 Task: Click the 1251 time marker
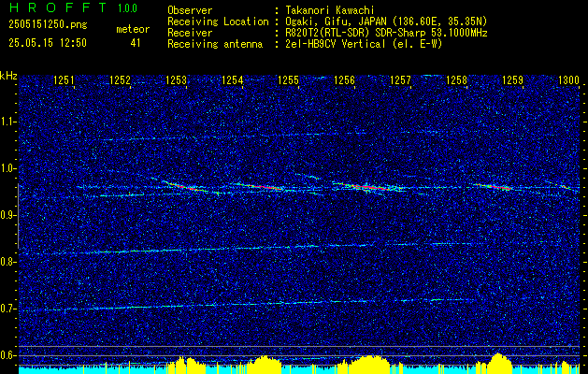pyautogui.click(x=64, y=79)
